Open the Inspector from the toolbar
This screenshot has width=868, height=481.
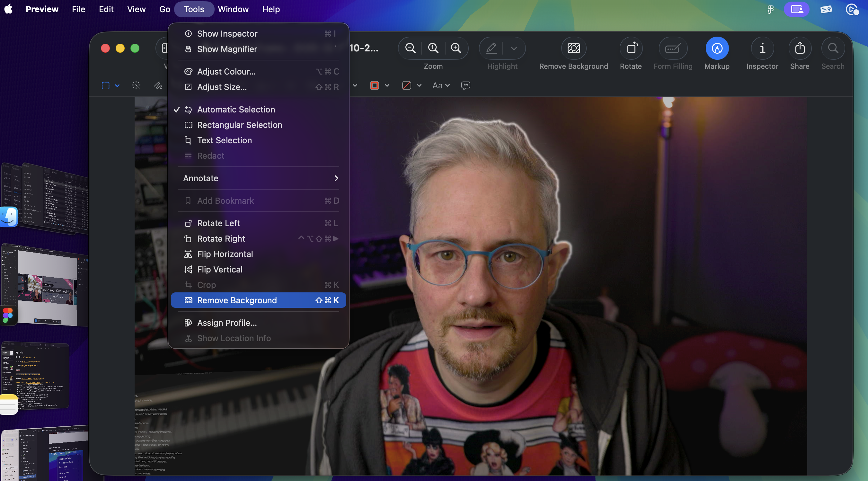click(x=762, y=48)
